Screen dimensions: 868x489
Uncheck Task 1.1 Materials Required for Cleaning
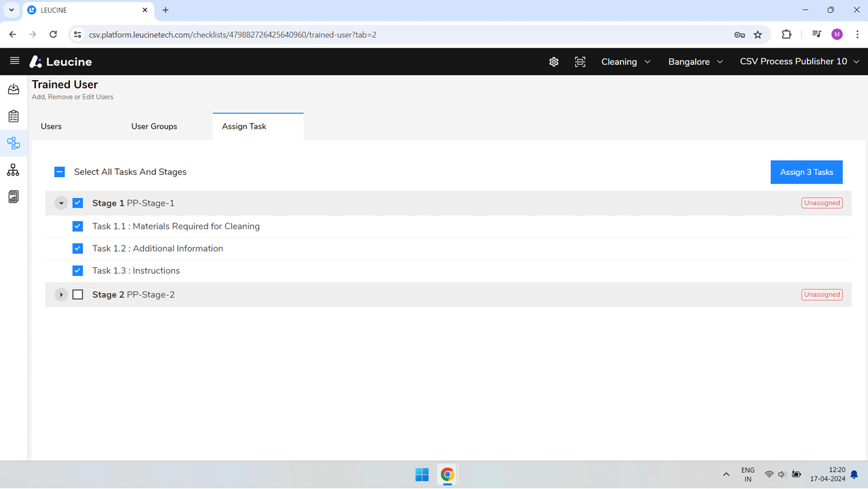(x=78, y=227)
